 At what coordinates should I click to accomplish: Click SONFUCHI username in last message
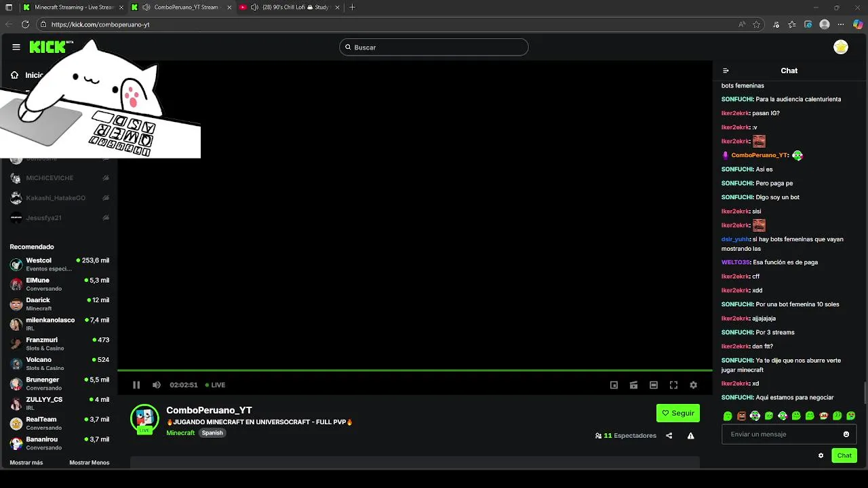[737, 398]
